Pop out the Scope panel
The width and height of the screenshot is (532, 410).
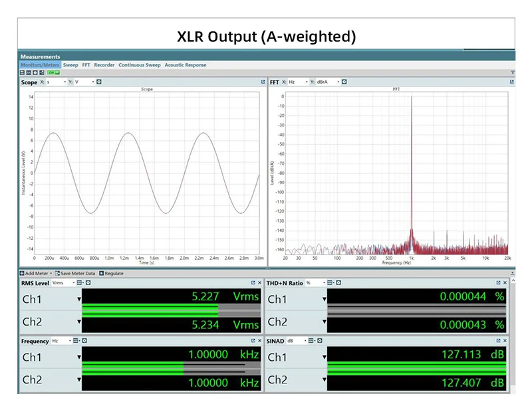(263, 82)
